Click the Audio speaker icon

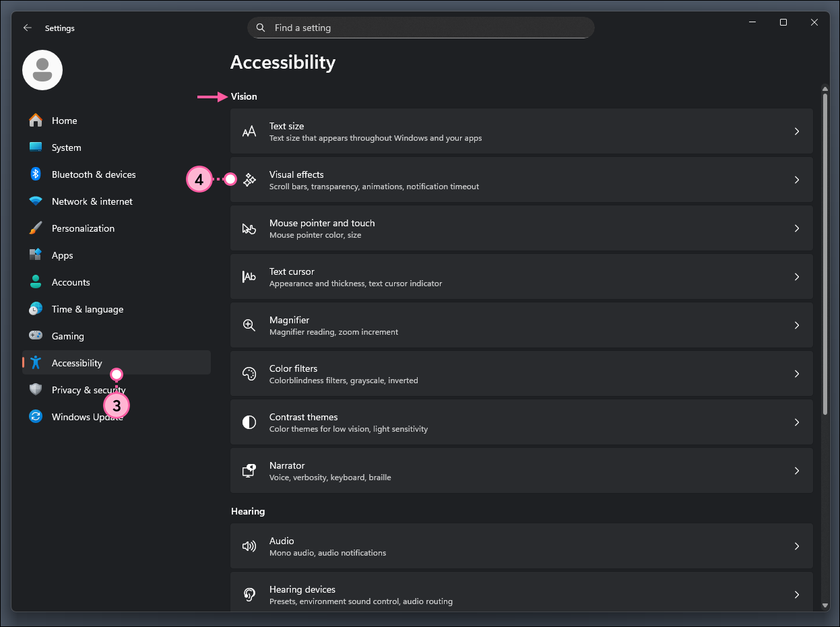point(249,546)
